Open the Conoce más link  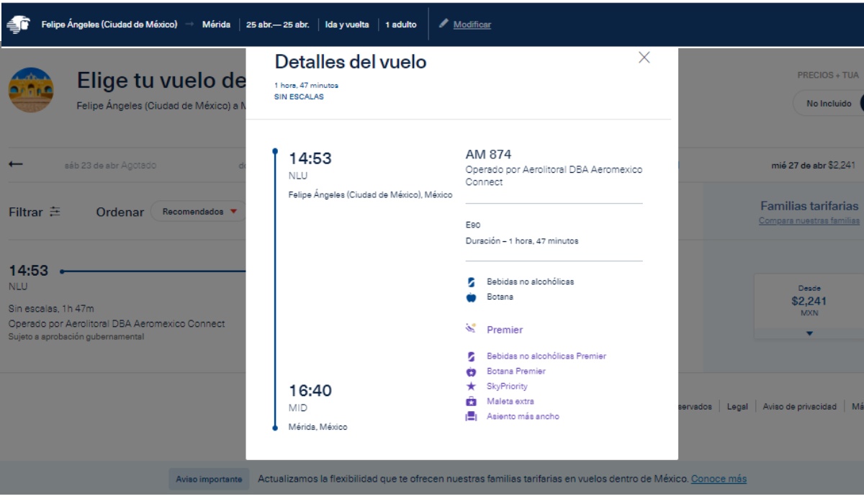pyautogui.click(x=719, y=479)
